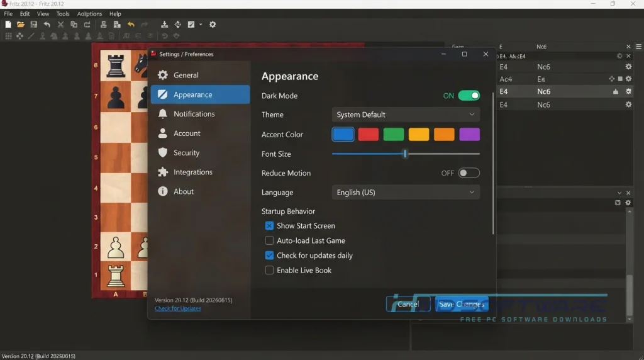Click the New game document icon
This screenshot has height=360, width=644.
click(x=8, y=25)
